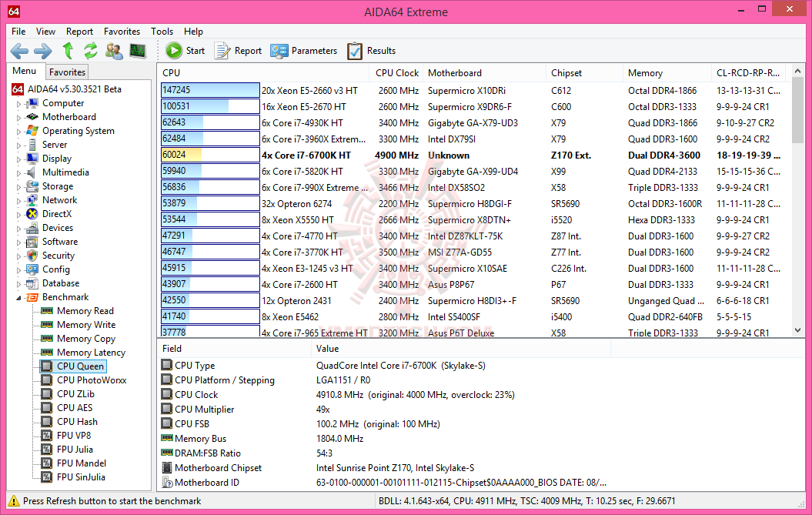Open the Help menu

click(194, 32)
